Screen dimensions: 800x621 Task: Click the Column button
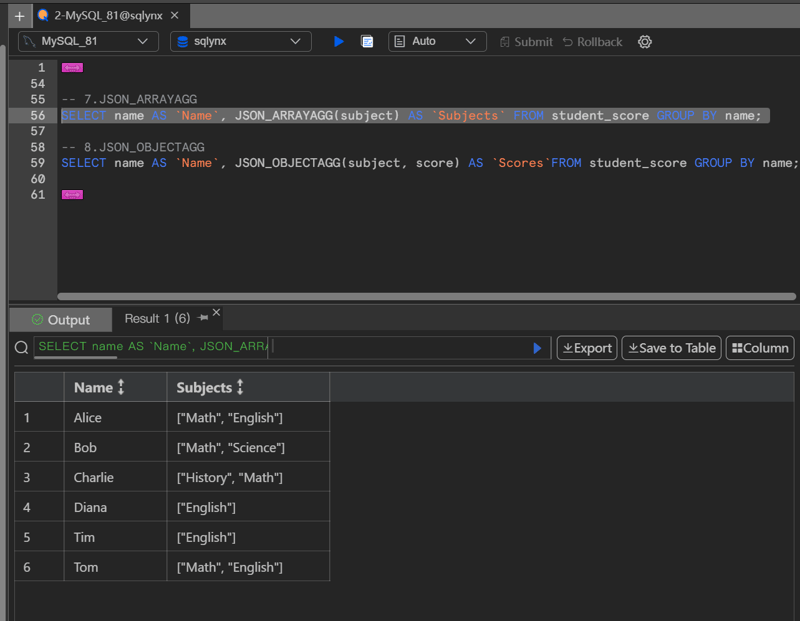tap(760, 348)
